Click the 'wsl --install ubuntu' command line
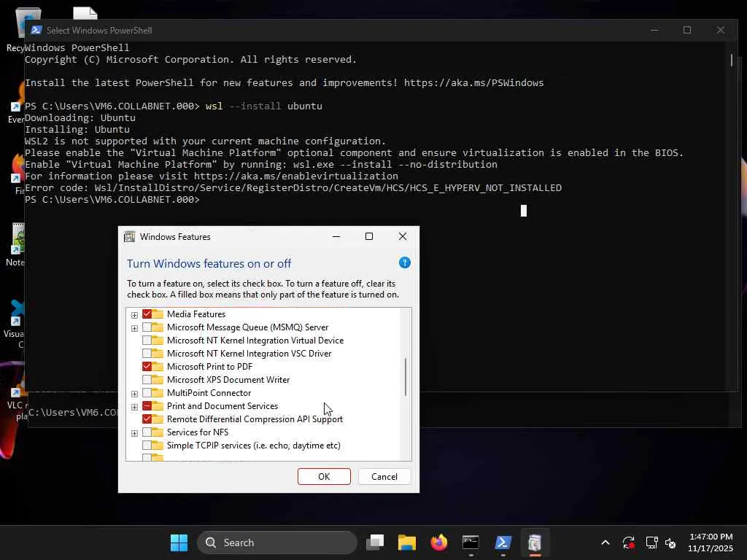Image resolution: width=747 pixels, height=560 pixels. [x=264, y=106]
